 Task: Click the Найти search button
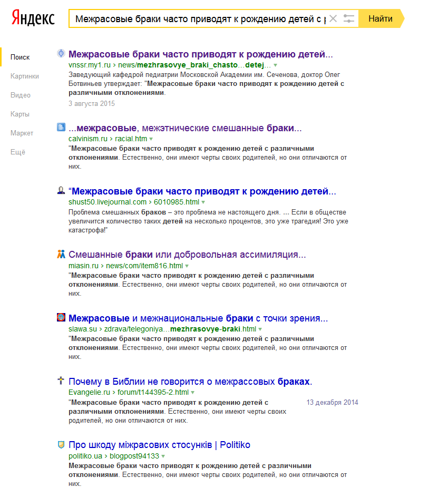pos(381,18)
